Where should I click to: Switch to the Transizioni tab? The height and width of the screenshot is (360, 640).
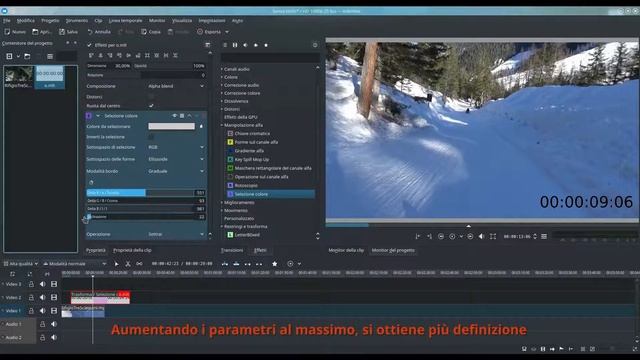232,250
